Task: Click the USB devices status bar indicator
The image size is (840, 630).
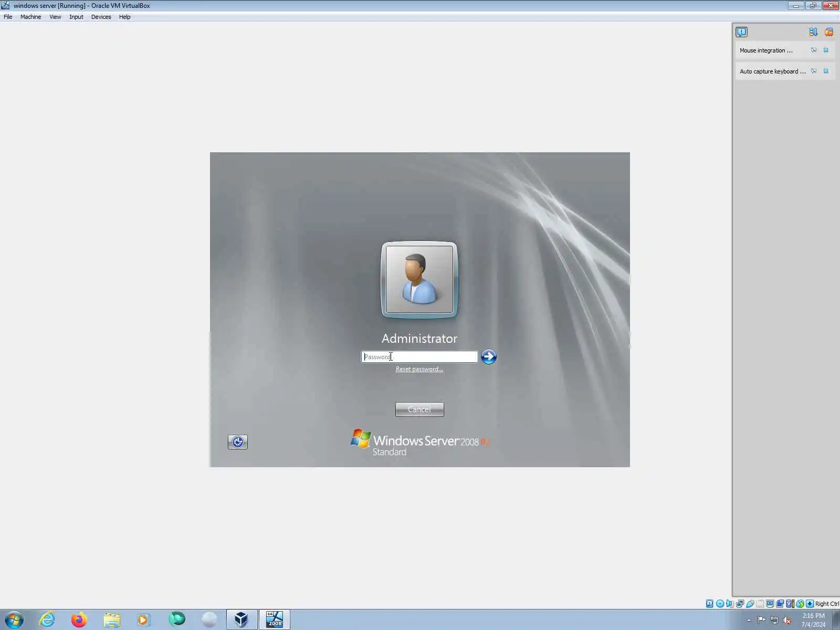Action: click(750, 604)
